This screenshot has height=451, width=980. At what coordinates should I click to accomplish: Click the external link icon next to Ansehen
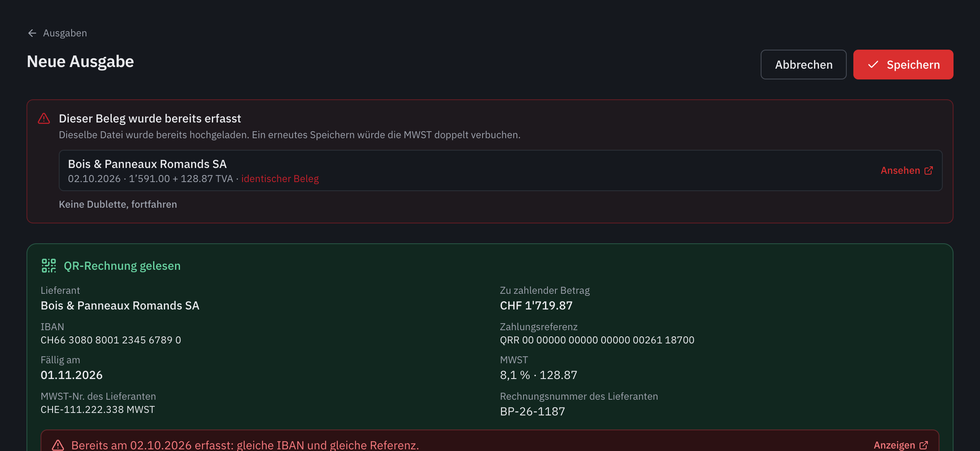tap(929, 170)
